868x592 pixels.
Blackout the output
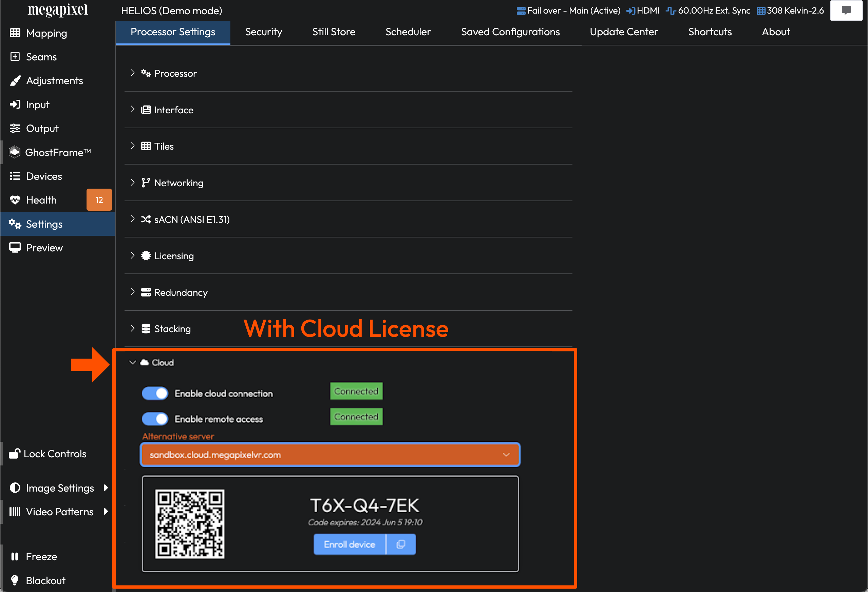(x=57, y=580)
